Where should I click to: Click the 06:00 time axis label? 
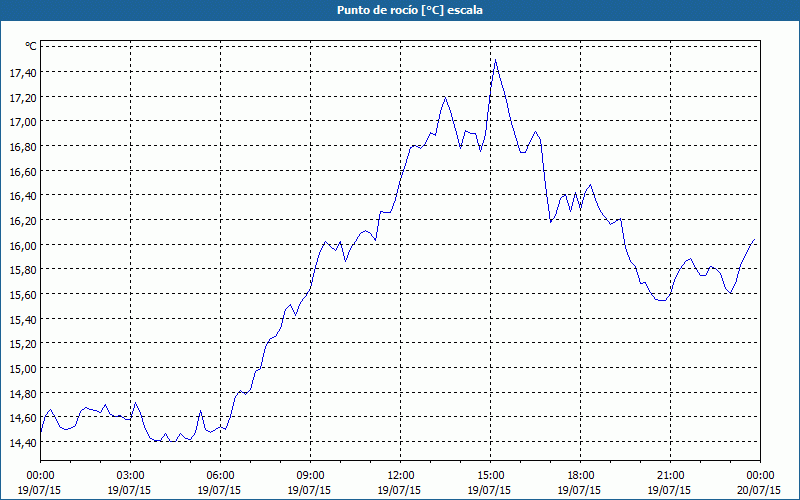[x=220, y=476]
